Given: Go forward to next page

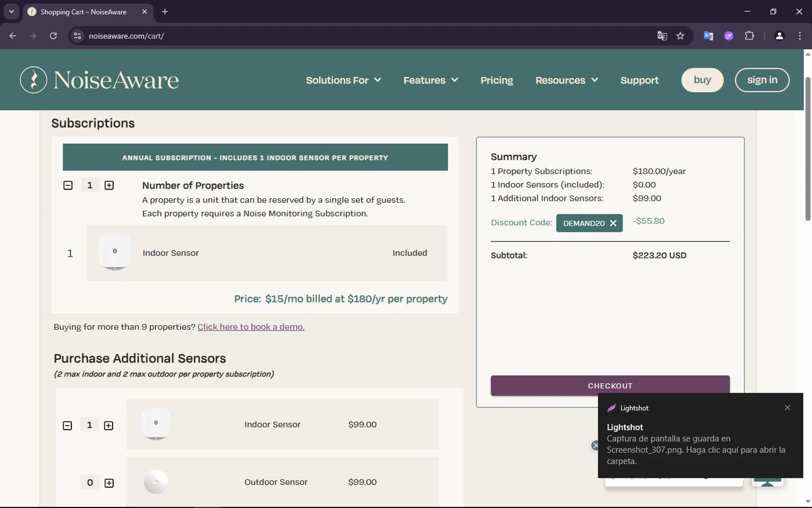Looking at the screenshot, I should [x=33, y=36].
